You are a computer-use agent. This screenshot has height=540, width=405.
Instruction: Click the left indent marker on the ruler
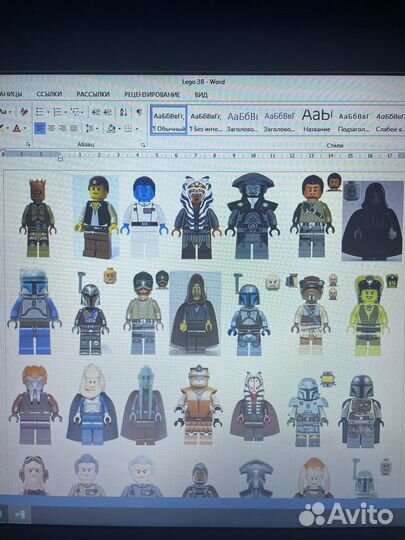pos(61,158)
